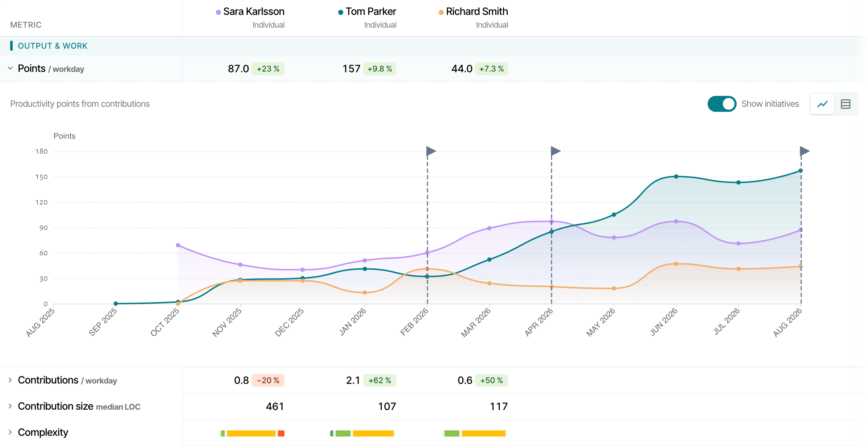The width and height of the screenshot is (868, 446).
Task: Click Tom Parker's JUN 2026 data point
Action: 676,177
